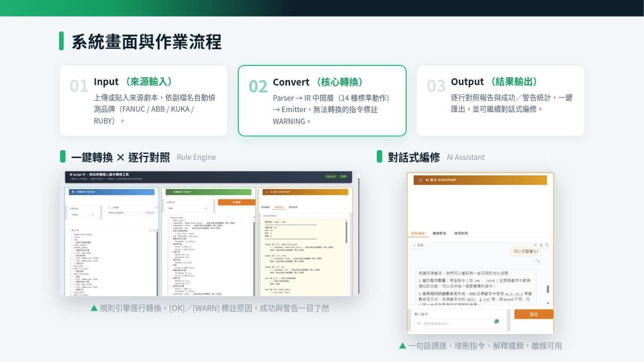
Task: Open the one-click convert screenshot thumbnail
Action: pyautogui.click(x=209, y=233)
